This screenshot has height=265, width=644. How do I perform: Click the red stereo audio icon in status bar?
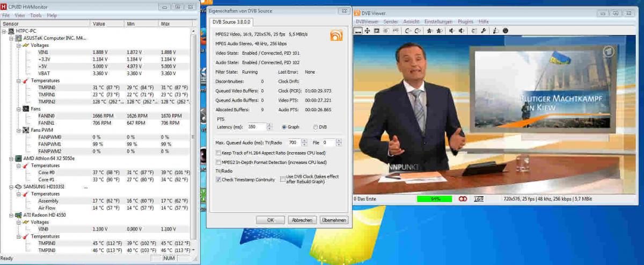coord(463,199)
